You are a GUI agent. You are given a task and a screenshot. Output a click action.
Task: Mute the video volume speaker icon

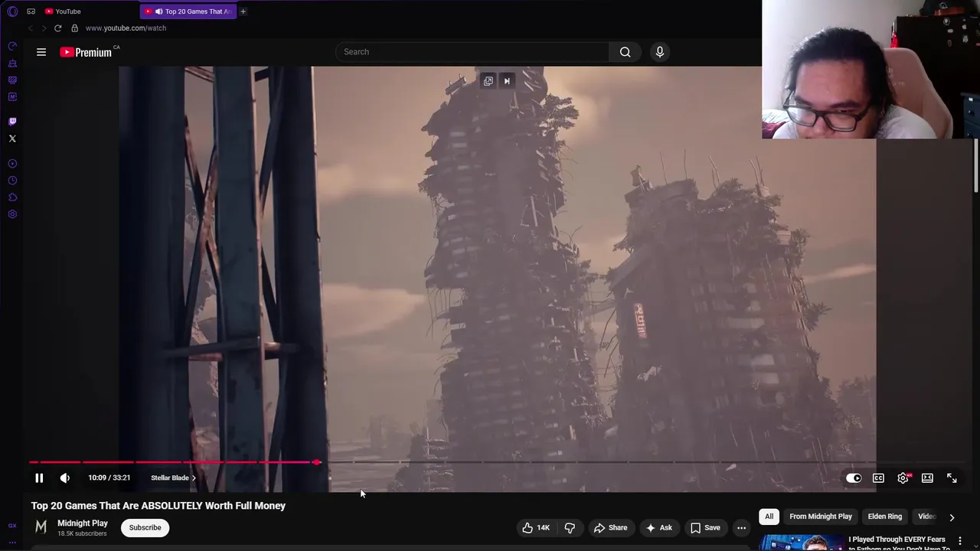pyautogui.click(x=65, y=478)
